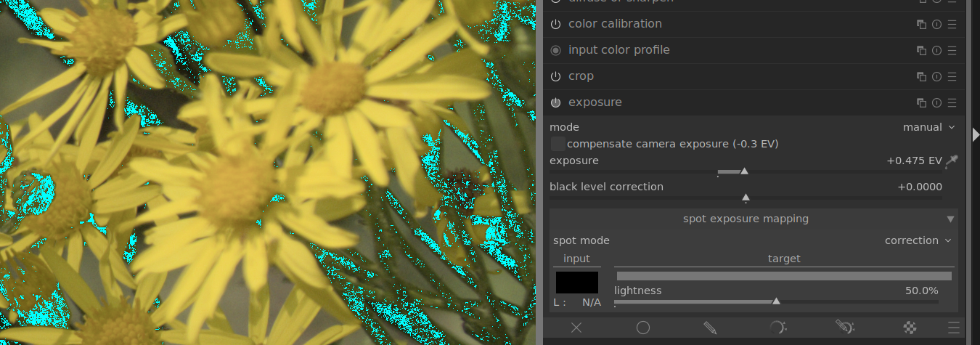Click the input color profile module header

tap(618, 50)
